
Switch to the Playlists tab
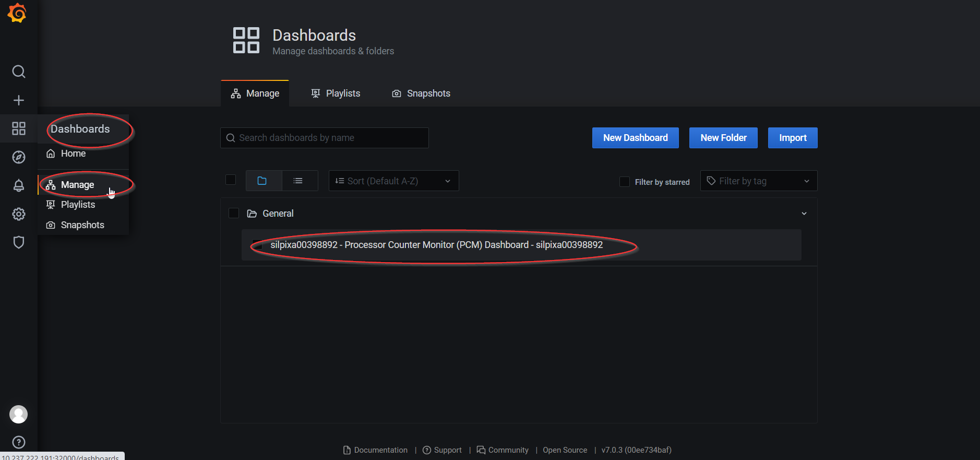click(336, 93)
